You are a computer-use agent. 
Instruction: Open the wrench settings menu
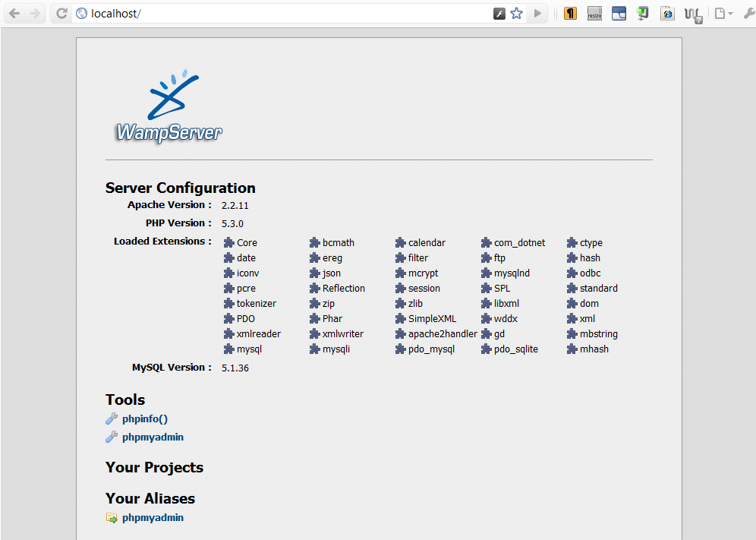748,14
